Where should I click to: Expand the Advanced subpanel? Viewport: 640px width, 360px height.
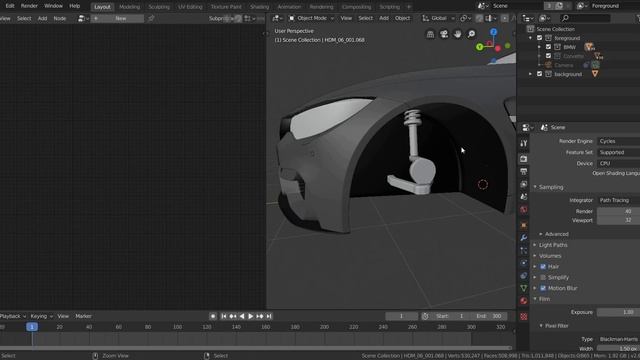point(541,234)
